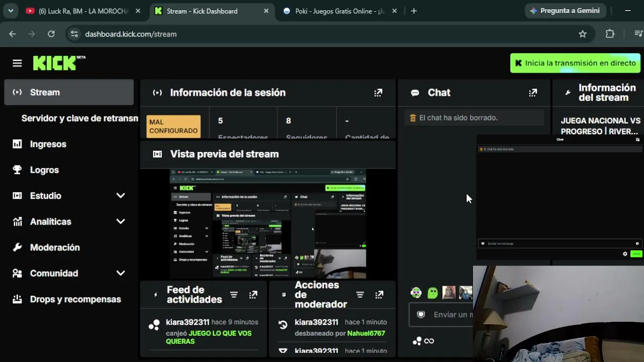Viewport: 644px width, 362px height.
Task: Open the browser media controls icon
Action: (x=638, y=34)
